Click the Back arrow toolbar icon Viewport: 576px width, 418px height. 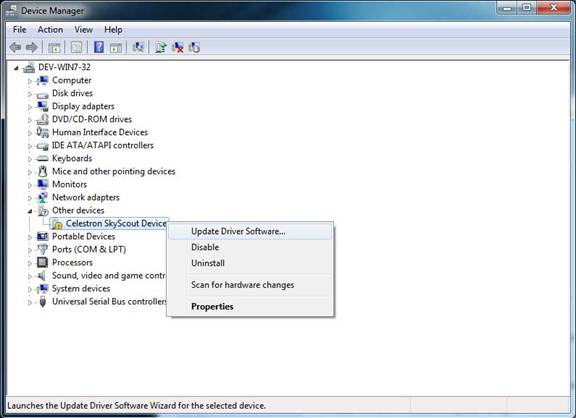[15, 47]
